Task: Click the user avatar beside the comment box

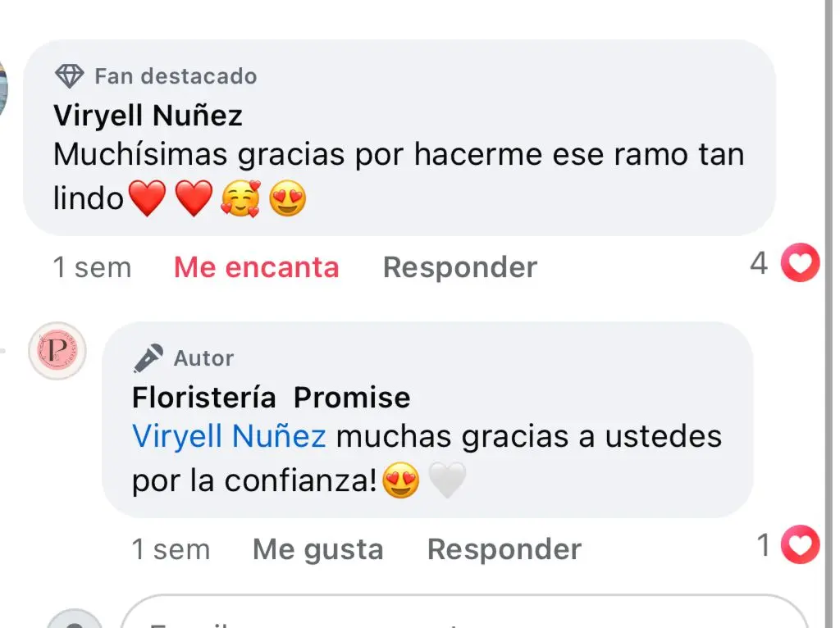Action: [75, 618]
